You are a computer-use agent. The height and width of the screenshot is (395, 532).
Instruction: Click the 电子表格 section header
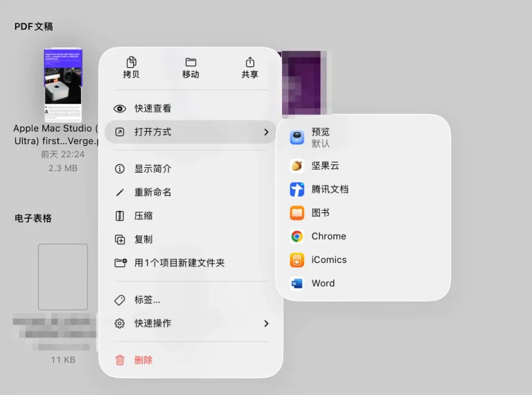coord(33,218)
